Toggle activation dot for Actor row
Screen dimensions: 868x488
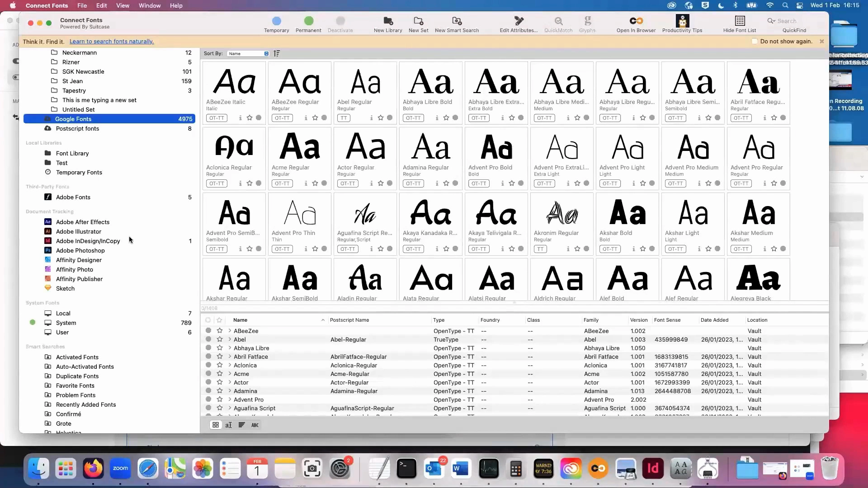click(208, 382)
